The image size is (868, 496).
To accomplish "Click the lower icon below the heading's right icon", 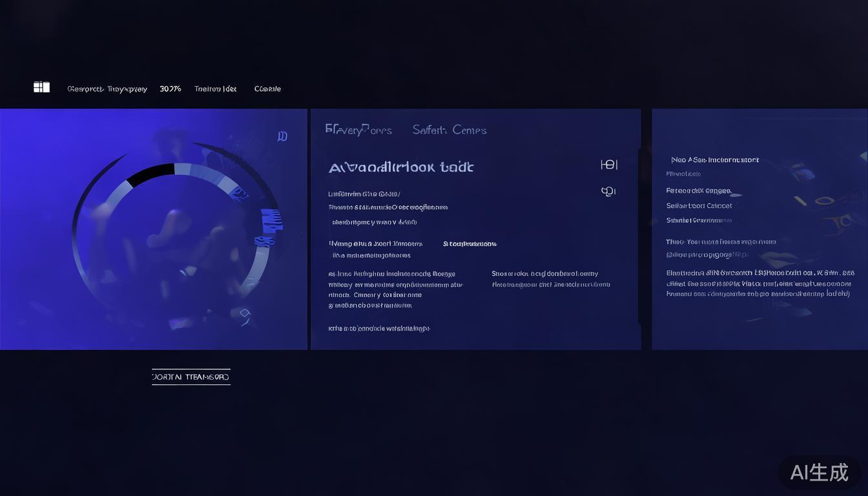I will (x=608, y=191).
